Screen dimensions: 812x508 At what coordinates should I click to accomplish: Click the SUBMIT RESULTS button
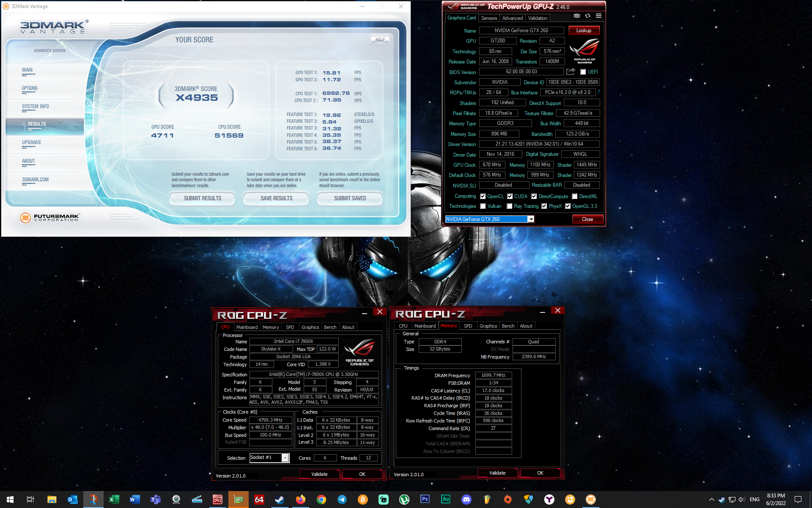(x=202, y=198)
